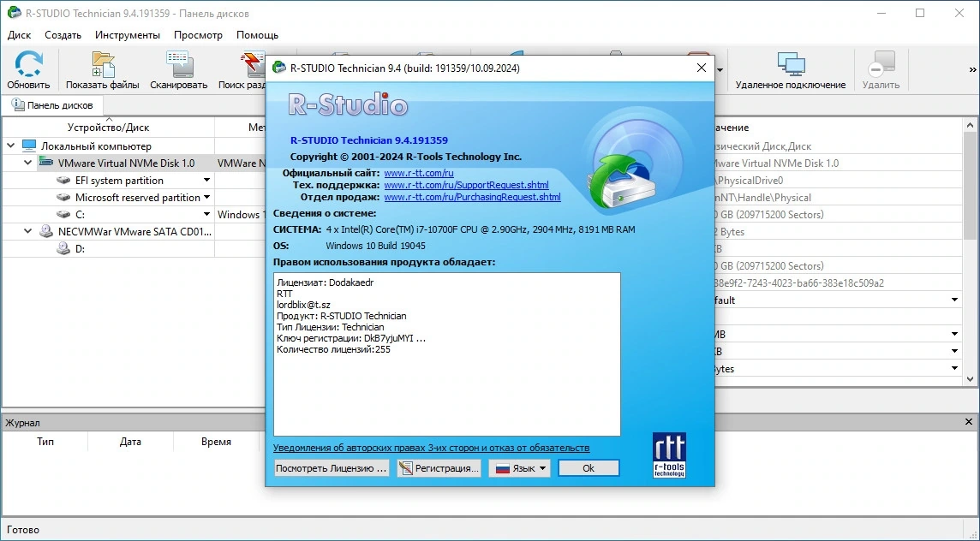The height and width of the screenshot is (541, 980).
Task: Click the Дата log column header
Action: pos(130,441)
